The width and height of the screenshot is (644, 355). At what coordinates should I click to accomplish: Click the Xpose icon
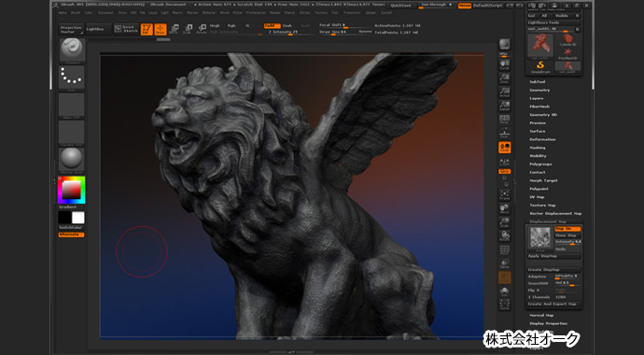tap(504, 305)
